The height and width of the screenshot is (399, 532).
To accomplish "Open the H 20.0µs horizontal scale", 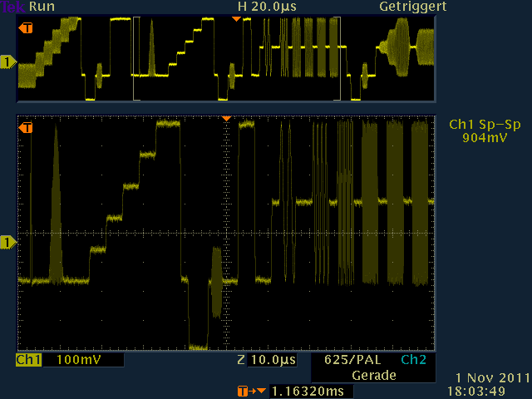I will pos(266,6).
